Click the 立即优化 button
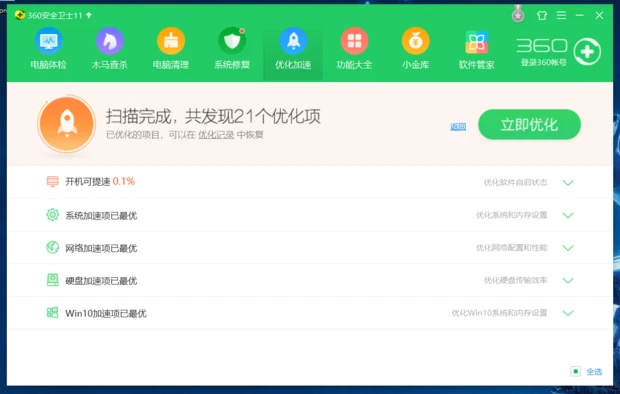 pyautogui.click(x=529, y=124)
